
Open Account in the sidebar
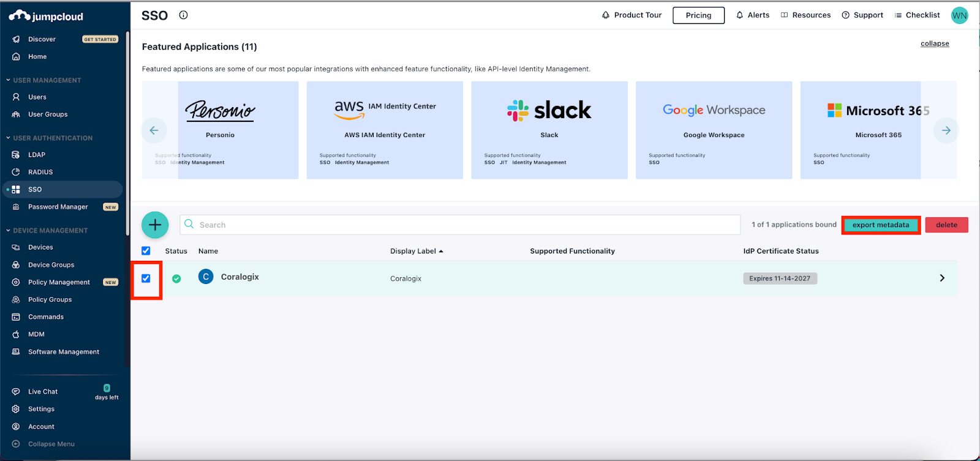tap(41, 427)
